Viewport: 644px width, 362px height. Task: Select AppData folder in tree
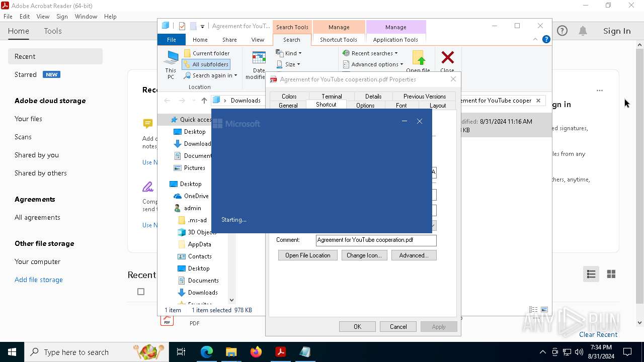[195, 244]
